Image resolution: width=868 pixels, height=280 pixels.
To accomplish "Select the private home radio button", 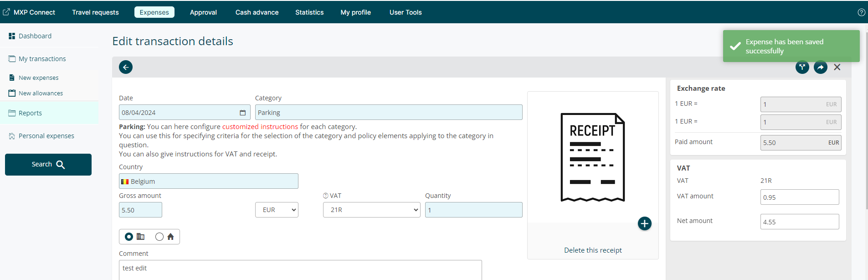I will click(159, 237).
